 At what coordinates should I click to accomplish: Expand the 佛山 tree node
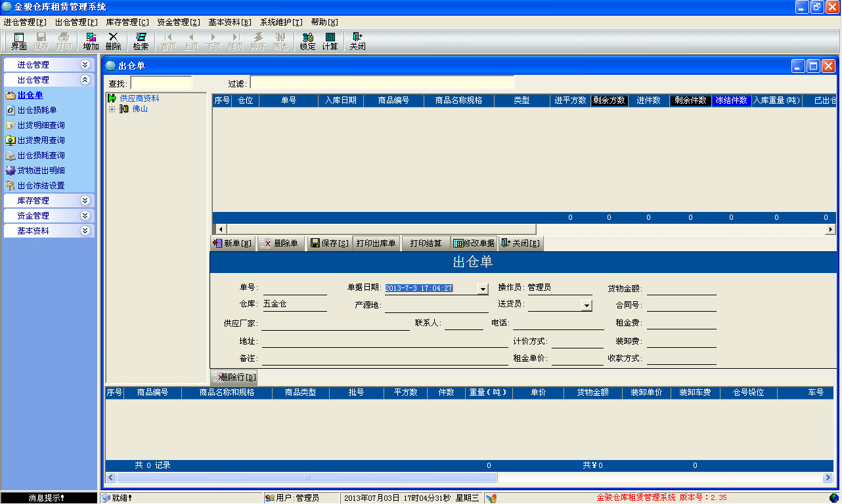click(112, 109)
